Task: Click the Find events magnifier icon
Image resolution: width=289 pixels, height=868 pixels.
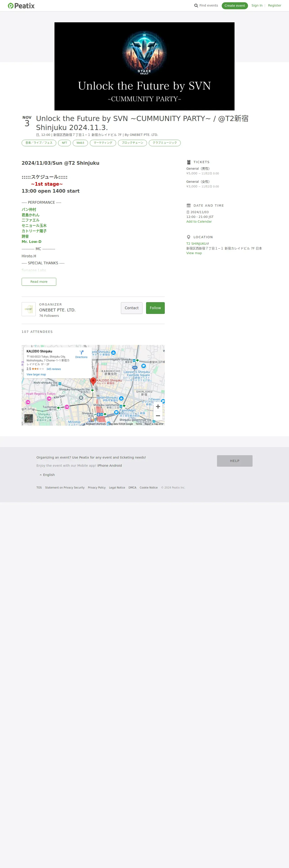Action: (196, 6)
